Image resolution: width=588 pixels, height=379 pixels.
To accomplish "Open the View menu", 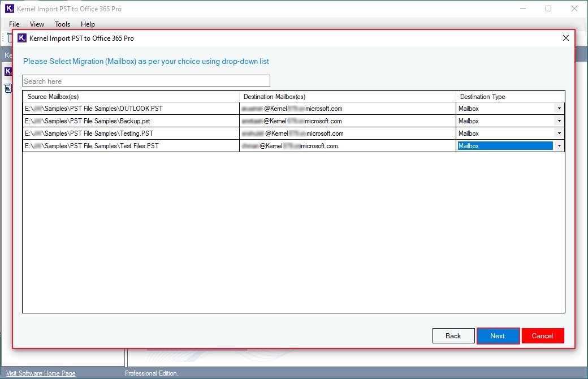I will (x=37, y=24).
